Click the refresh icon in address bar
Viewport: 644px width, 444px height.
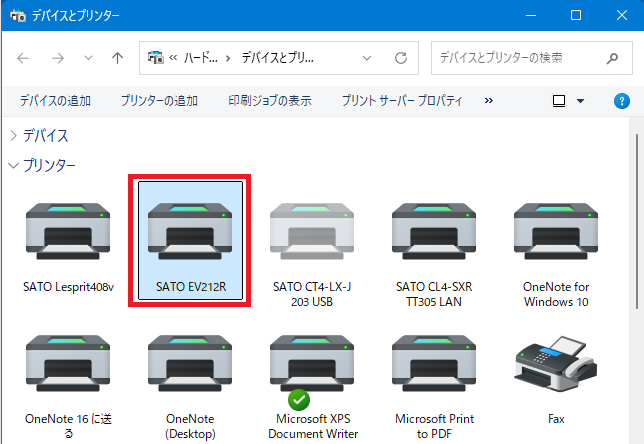(x=401, y=58)
